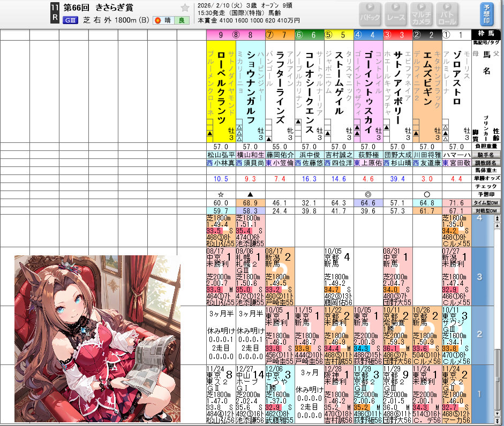Select past-race row number 3 header
Viewport: 504px width, 426px height.
pyautogui.click(x=479, y=277)
